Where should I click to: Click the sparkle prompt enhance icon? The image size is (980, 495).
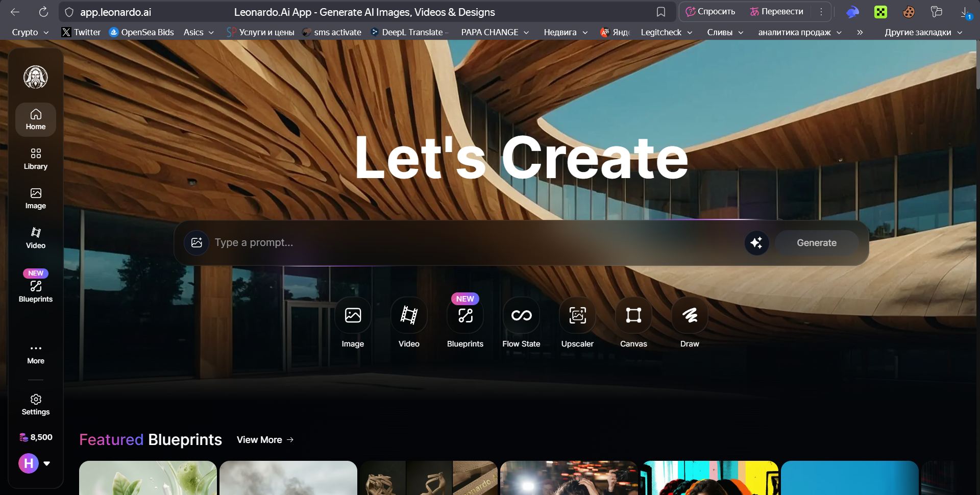click(756, 243)
